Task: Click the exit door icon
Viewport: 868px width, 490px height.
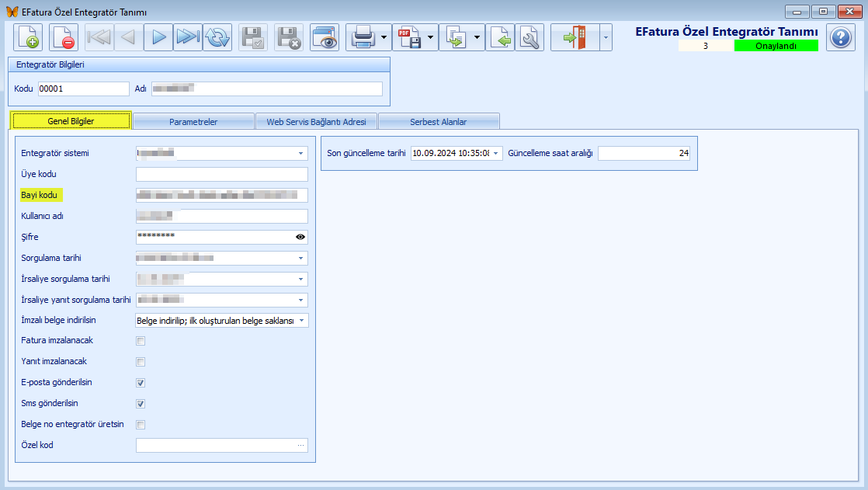Action: click(575, 37)
